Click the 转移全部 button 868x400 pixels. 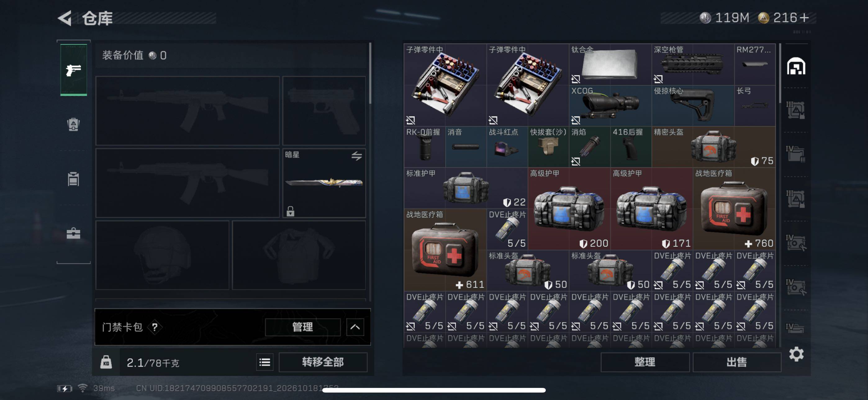click(x=323, y=362)
